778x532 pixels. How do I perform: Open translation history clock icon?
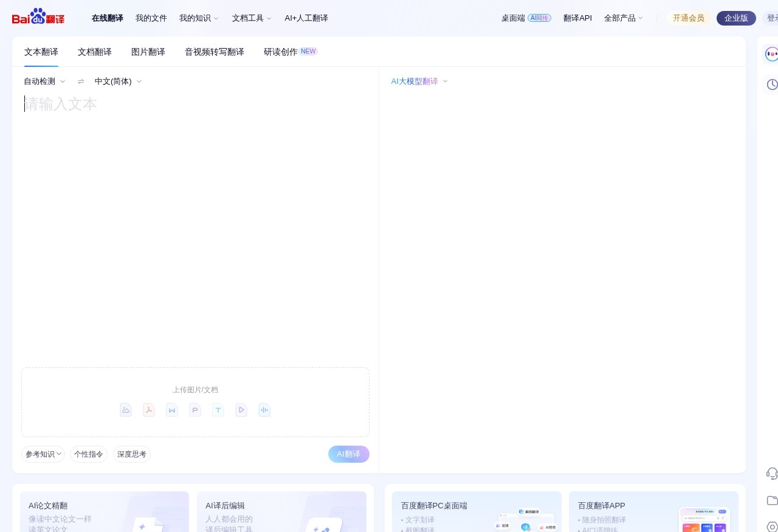(x=772, y=85)
